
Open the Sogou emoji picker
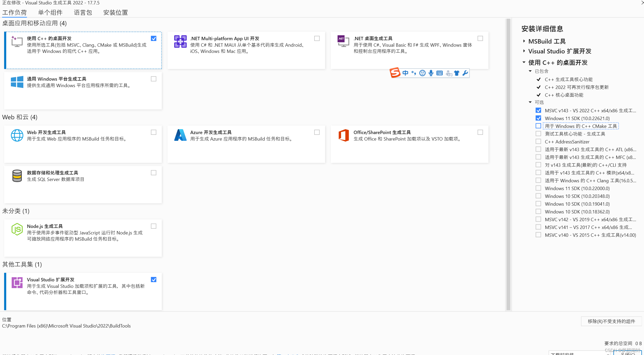422,73
